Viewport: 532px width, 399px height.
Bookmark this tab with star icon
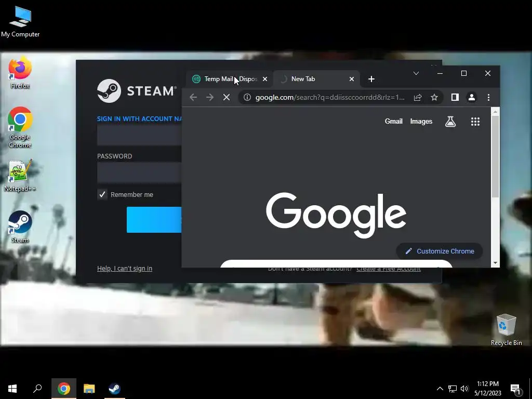(x=434, y=97)
